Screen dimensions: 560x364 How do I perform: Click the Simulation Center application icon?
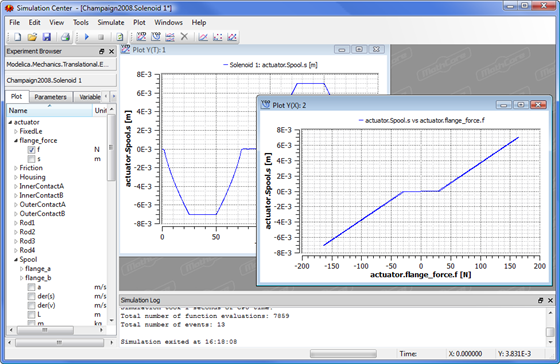(9, 8)
